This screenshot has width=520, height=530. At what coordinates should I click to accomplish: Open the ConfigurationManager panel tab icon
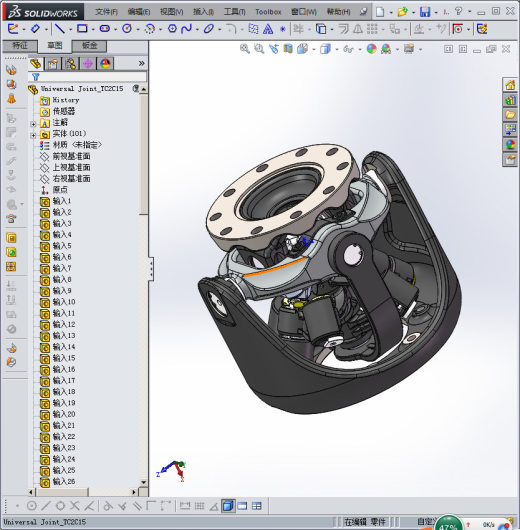click(71, 64)
